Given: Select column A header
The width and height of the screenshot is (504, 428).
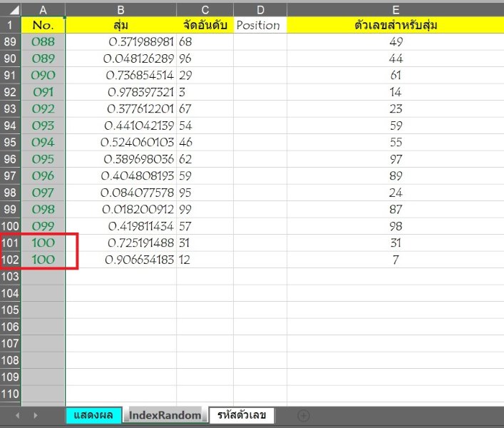Looking at the screenshot, I should (x=43, y=9).
